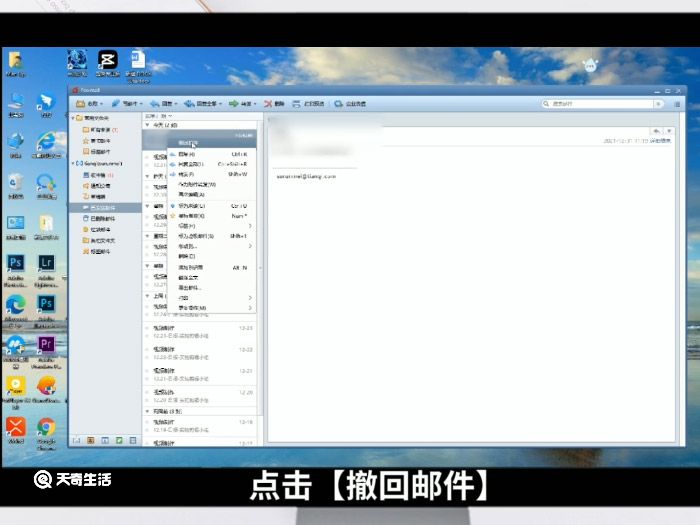Choose the Shift+J spam menu entry
Screen dimensions: 700x525
(x=212, y=236)
